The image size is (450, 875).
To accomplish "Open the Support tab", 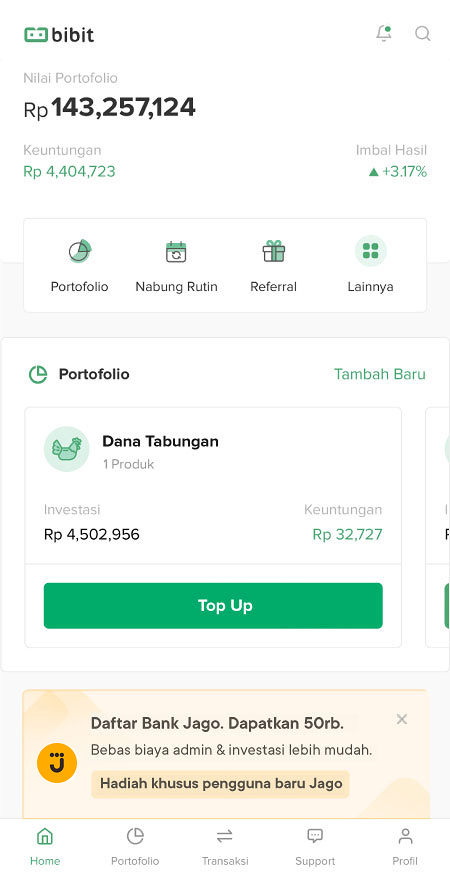I will (x=315, y=847).
